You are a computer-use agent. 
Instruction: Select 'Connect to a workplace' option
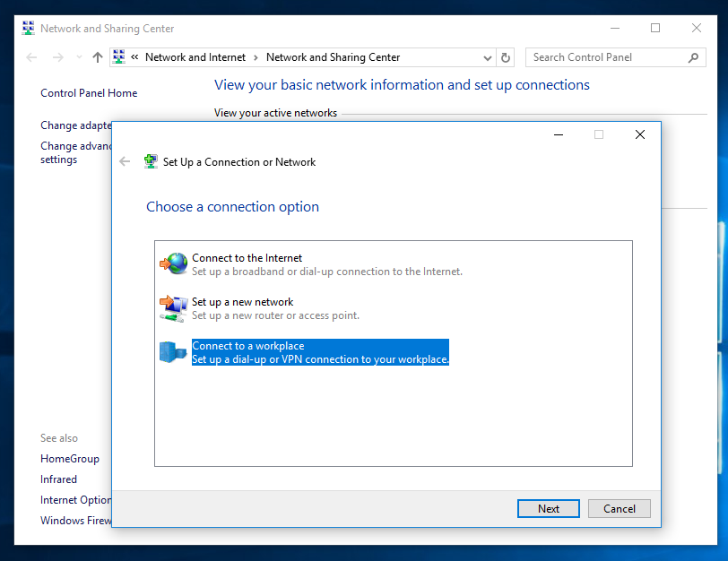point(248,346)
